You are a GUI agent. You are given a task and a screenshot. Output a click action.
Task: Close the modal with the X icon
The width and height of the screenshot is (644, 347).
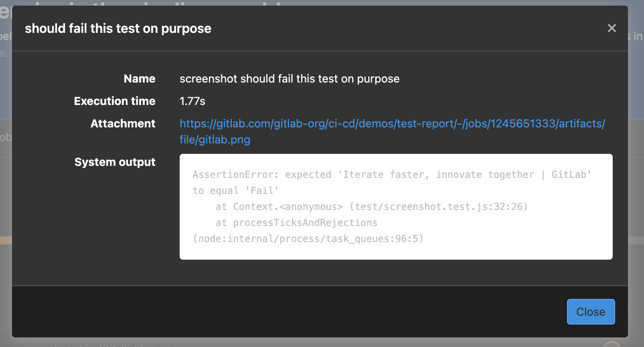612,28
